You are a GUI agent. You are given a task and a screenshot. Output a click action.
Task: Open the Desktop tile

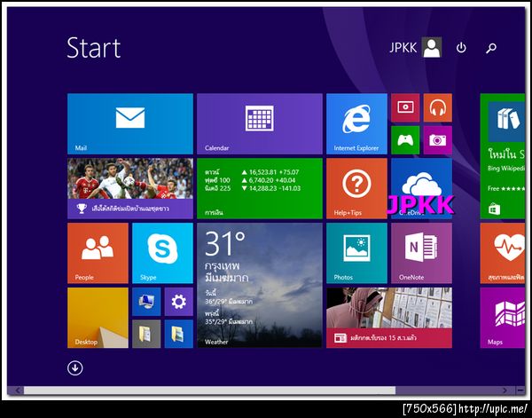98,318
